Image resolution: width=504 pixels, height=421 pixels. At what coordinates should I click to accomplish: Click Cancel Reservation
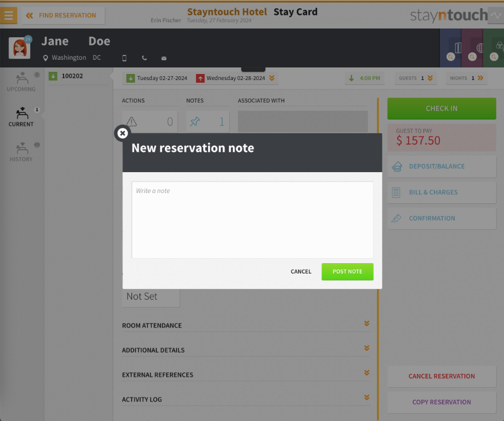click(x=442, y=376)
